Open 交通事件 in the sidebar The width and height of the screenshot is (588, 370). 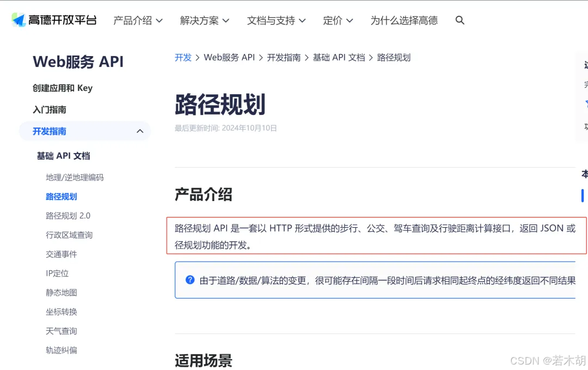point(61,254)
